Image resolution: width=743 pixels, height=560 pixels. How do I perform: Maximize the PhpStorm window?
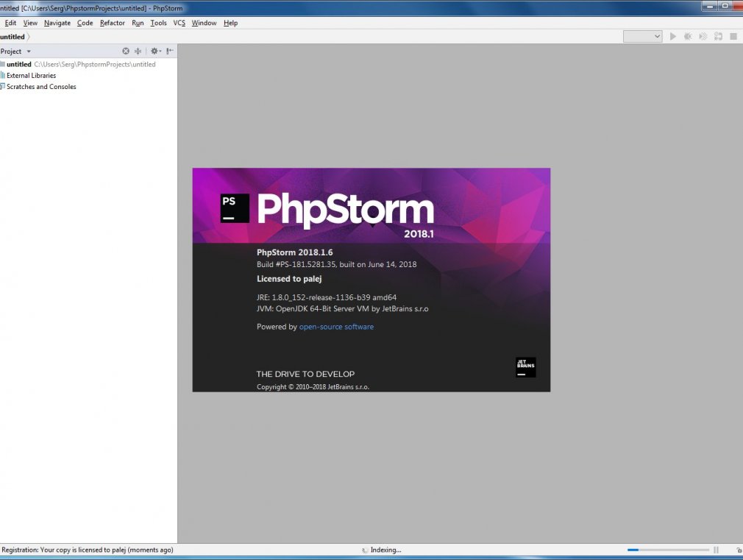725,6
